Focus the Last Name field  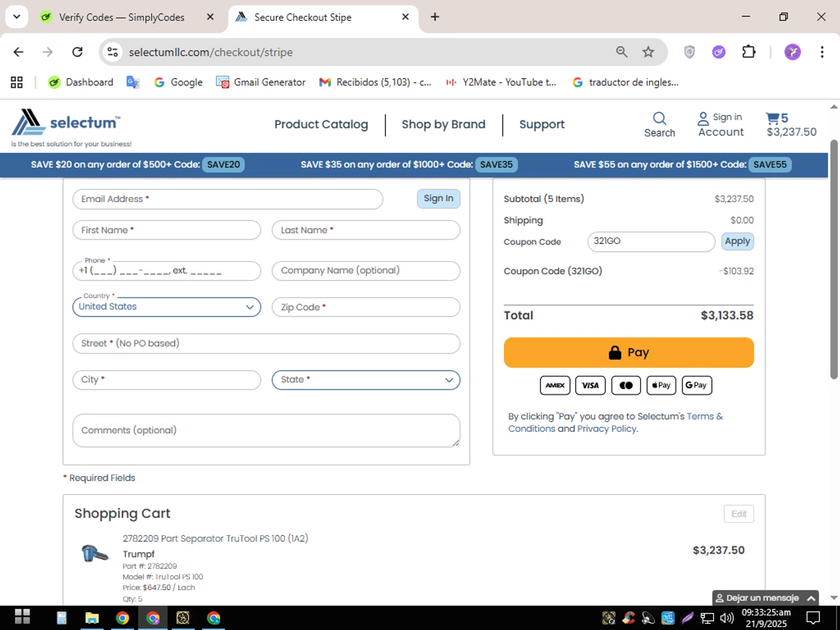coord(366,230)
